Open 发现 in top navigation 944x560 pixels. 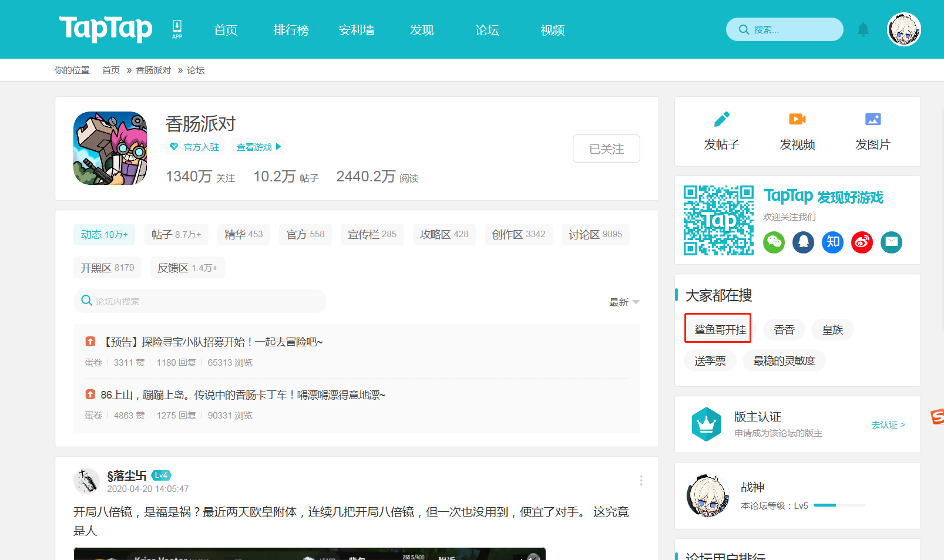[x=421, y=30]
